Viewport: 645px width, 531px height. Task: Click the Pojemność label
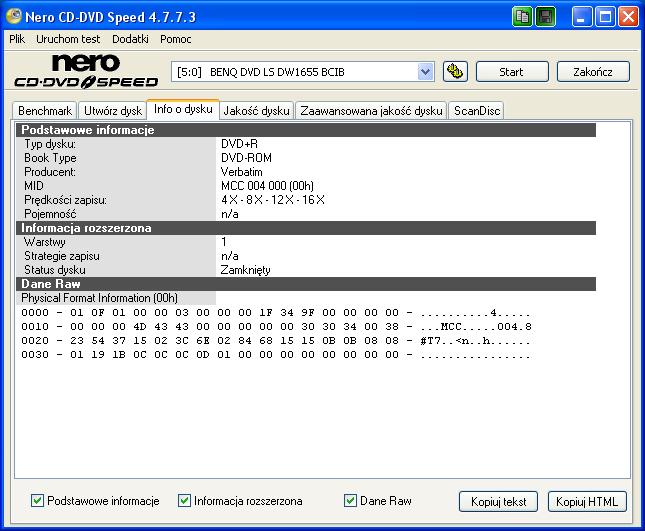point(50,214)
